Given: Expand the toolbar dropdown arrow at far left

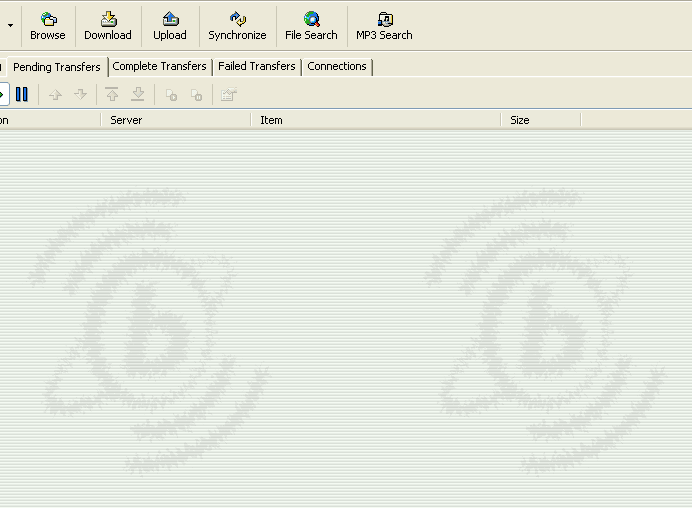Looking at the screenshot, I should (9, 25).
